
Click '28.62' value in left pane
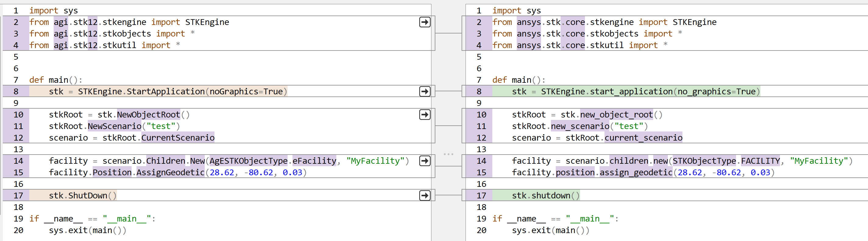222,172
